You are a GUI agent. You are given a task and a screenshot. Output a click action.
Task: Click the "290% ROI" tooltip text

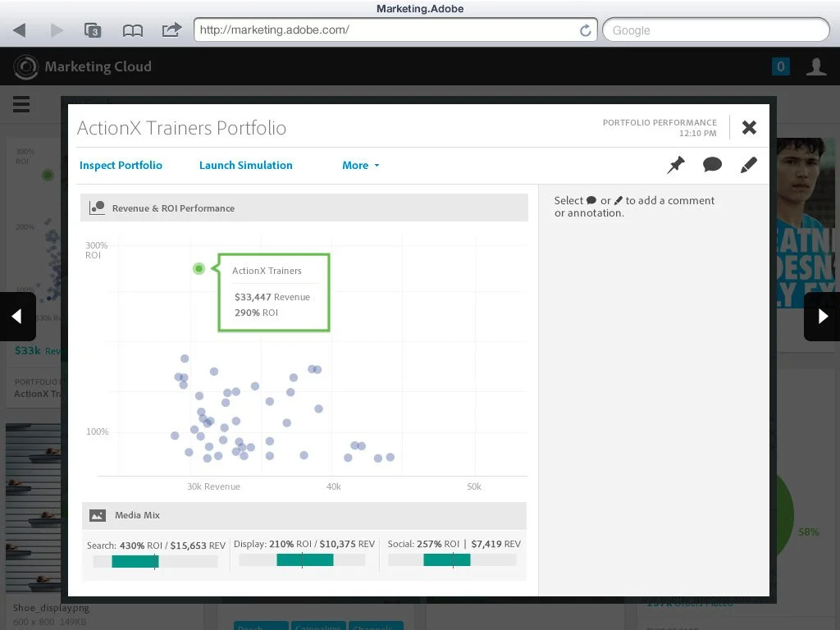click(256, 313)
